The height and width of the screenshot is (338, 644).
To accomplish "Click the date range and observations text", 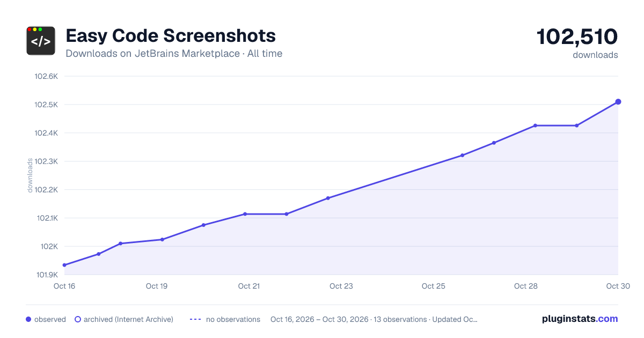I will point(374,319).
